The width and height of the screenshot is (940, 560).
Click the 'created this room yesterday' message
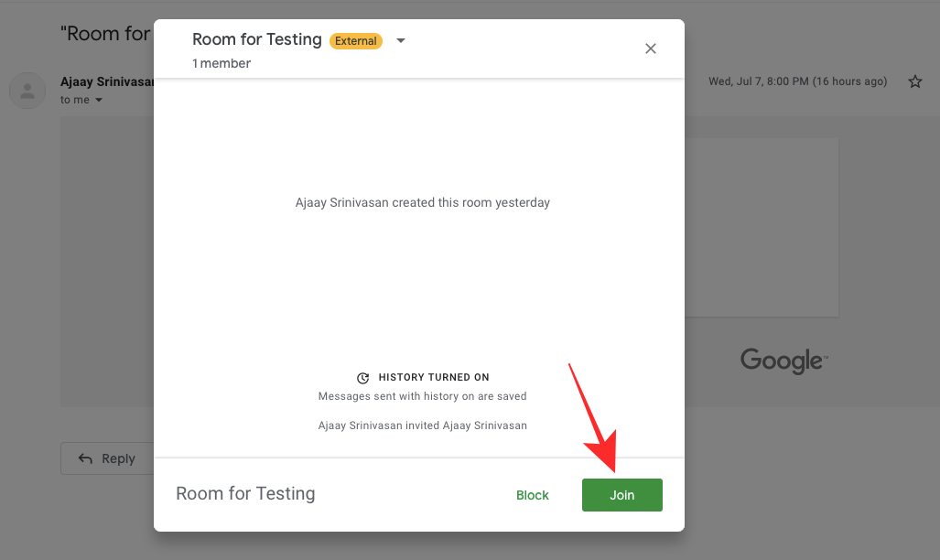pos(422,202)
